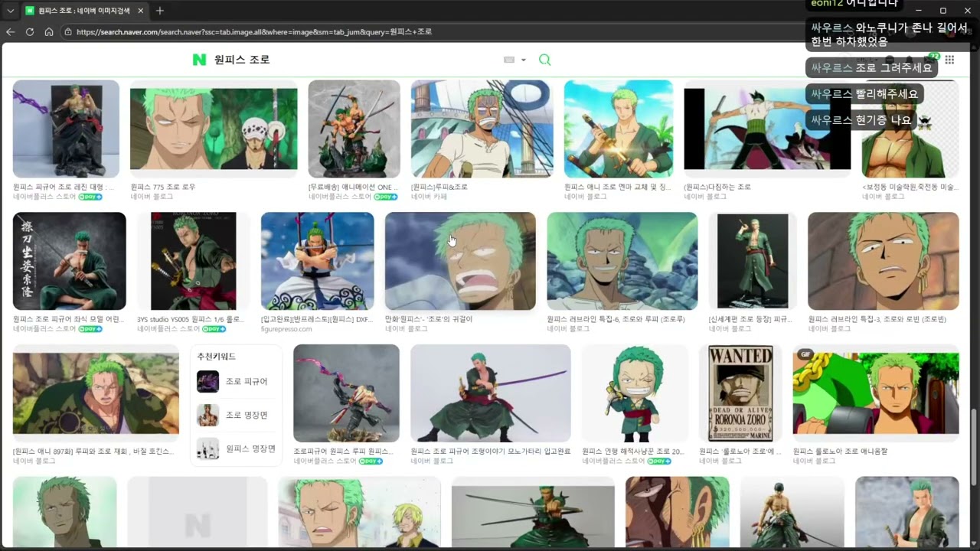Open the 무료배송 애니메이션 ONE figure thumbnail
The height and width of the screenshot is (551, 980).
354,129
